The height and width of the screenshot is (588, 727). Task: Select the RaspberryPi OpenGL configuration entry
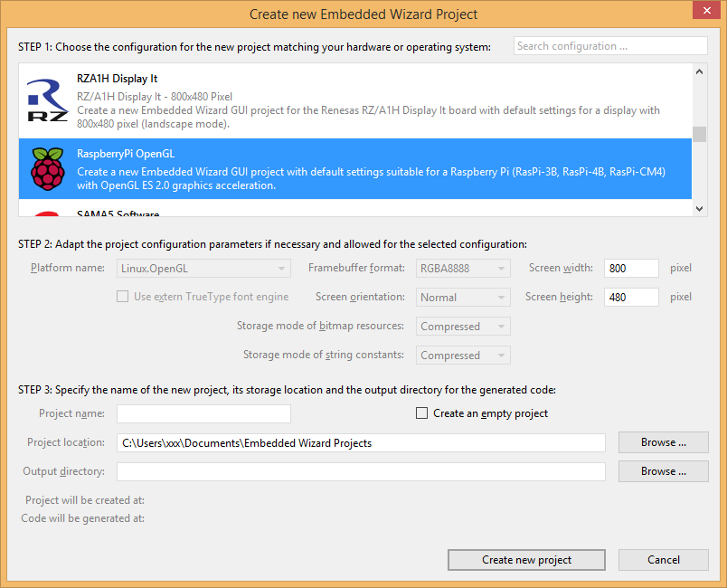[x=362, y=169]
